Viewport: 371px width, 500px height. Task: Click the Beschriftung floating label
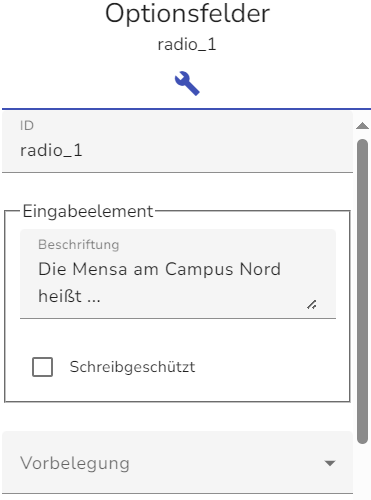(79, 245)
